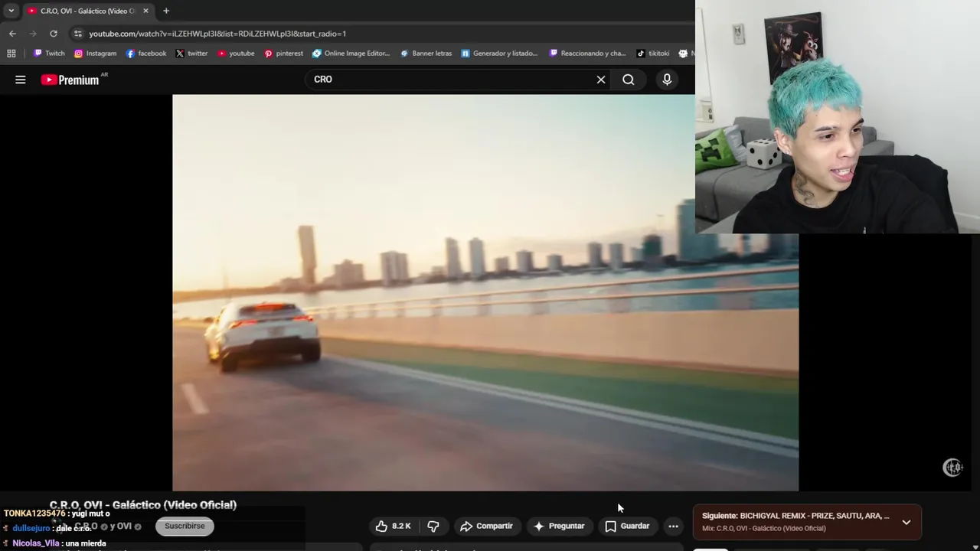Open the Generador y listado bookmark
Viewport: 980px width, 551px height.
(498, 54)
